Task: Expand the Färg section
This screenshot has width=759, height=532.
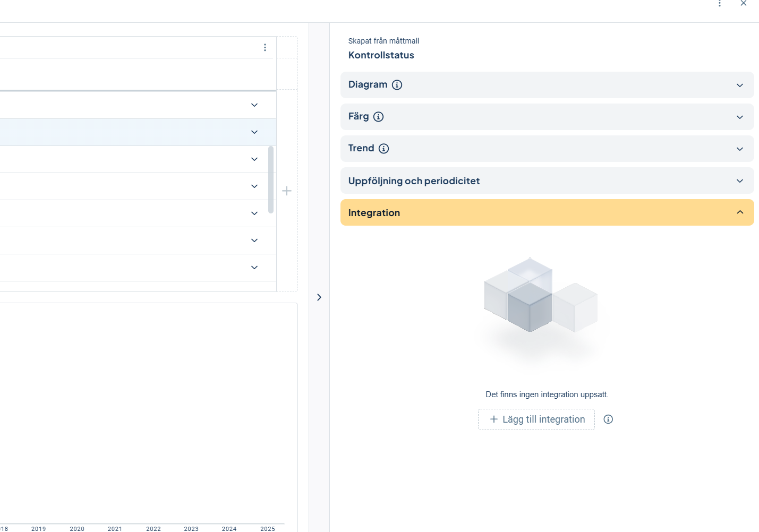Action: point(739,117)
